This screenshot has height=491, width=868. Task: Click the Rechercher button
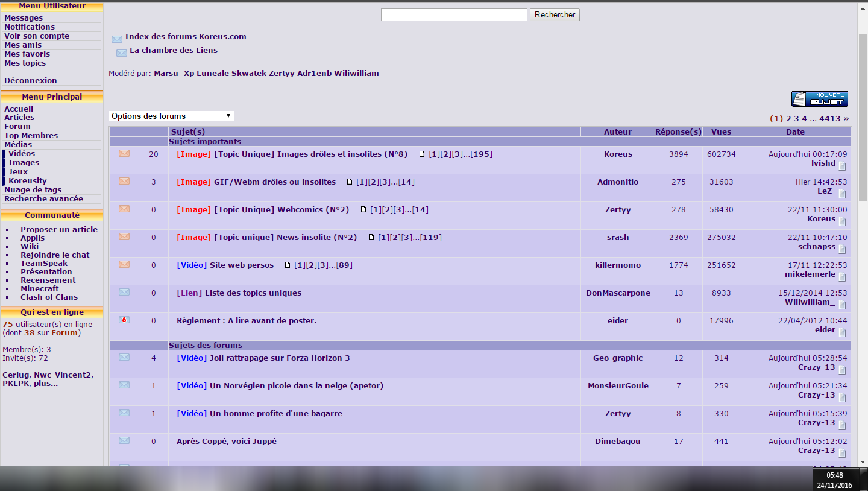[555, 14]
